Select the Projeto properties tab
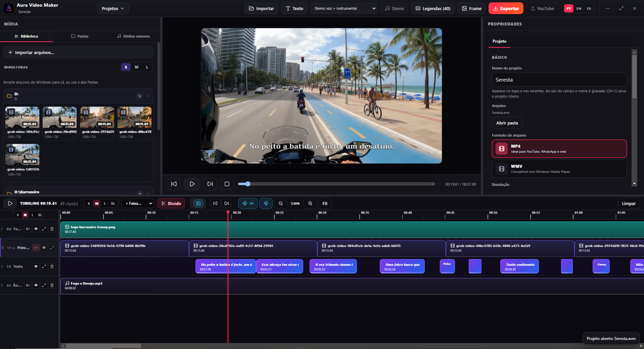This screenshot has height=349, width=644. (x=499, y=41)
